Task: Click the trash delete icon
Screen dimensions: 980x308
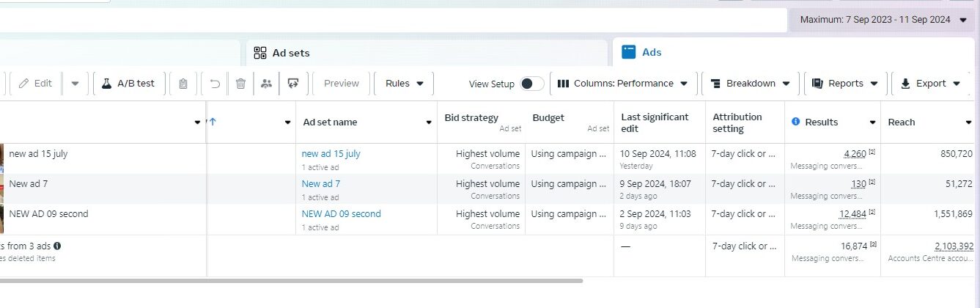Action: [240, 84]
